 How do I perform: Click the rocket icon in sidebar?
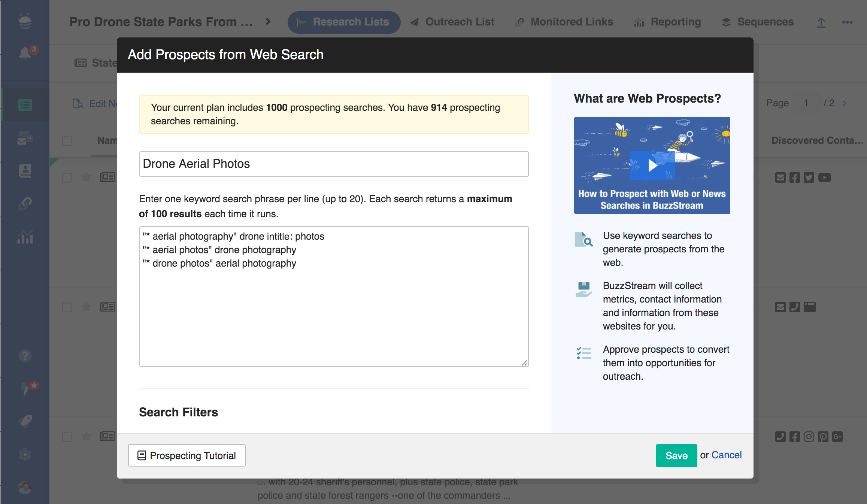tap(25, 421)
